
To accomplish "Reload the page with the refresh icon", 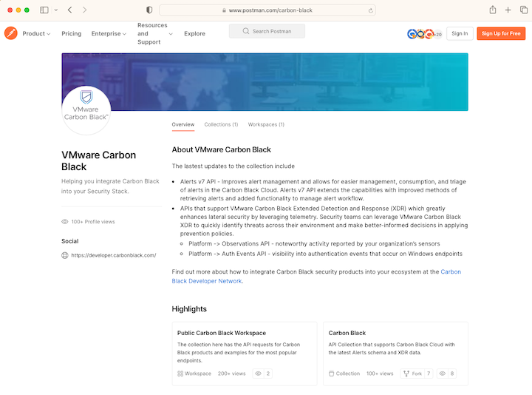I will point(370,10).
